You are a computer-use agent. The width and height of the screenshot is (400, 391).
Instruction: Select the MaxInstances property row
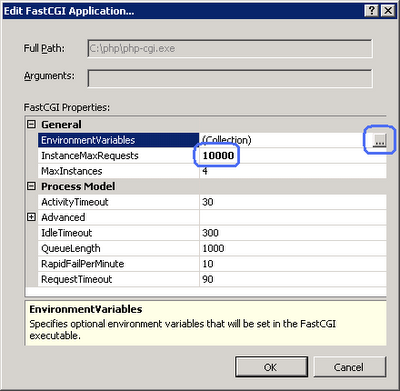[212, 171]
